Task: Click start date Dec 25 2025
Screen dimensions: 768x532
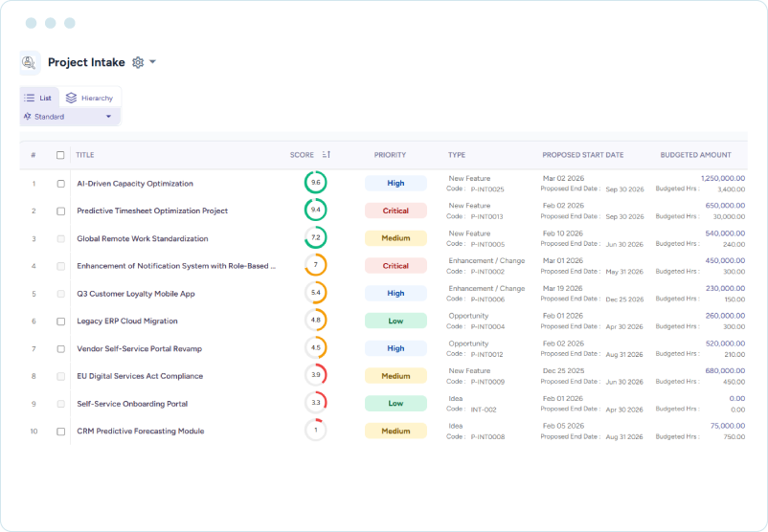Action: click(563, 371)
